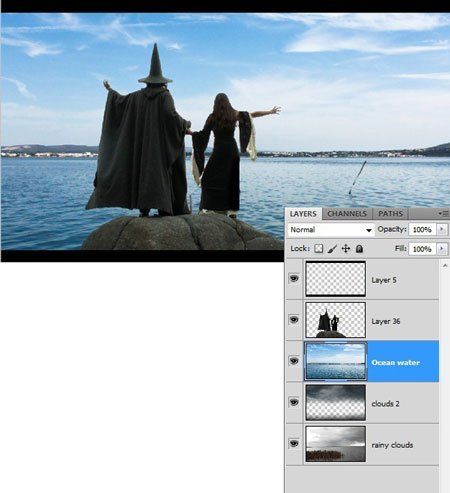Click the layers panel scroll-up arrow
Viewport: 450px width, 493px height.
445,266
